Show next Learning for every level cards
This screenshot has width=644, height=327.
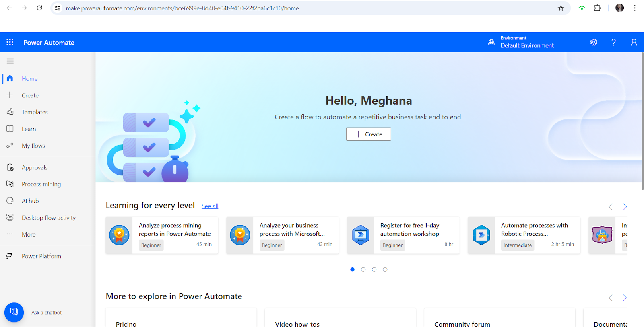coord(625,207)
